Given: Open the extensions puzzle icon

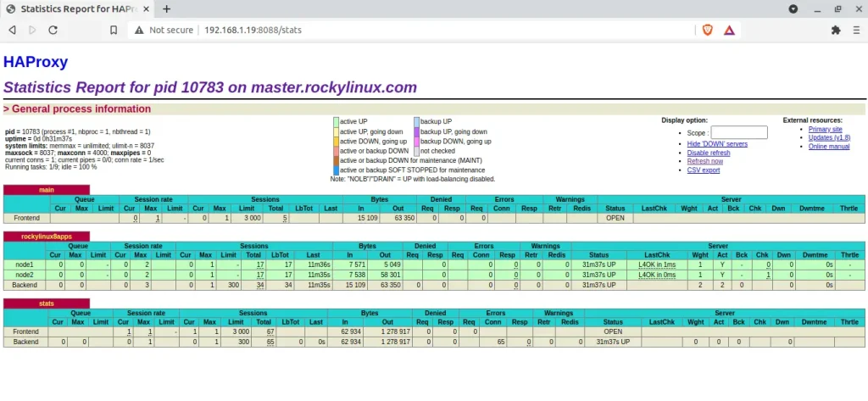Looking at the screenshot, I should [x=836, y=30].
